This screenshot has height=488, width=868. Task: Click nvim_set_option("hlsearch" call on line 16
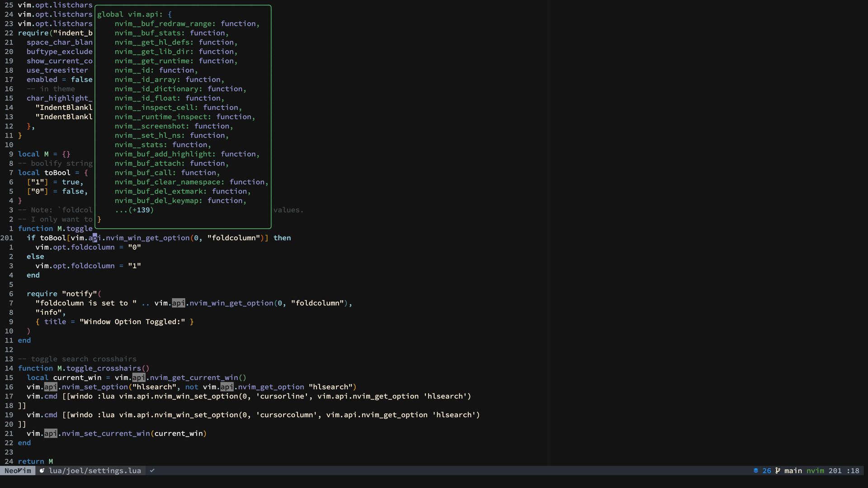click(x=119, y=387)
